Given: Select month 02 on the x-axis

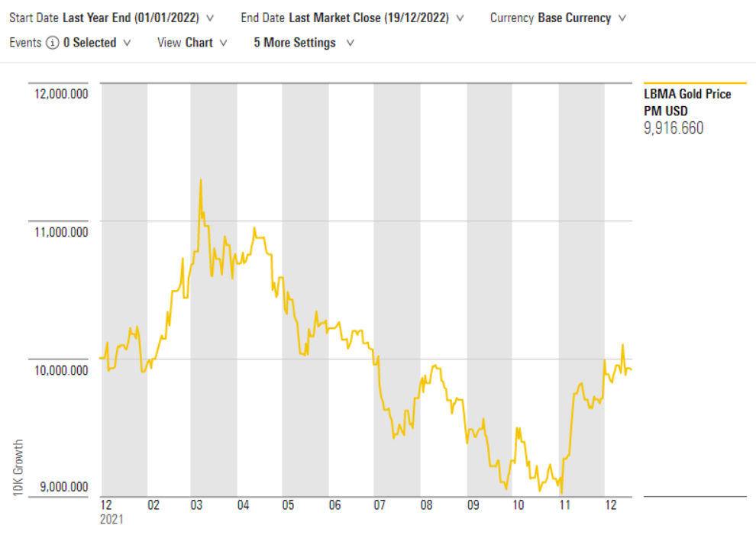Looking at the screenshot, I should [x=153, y=505].
